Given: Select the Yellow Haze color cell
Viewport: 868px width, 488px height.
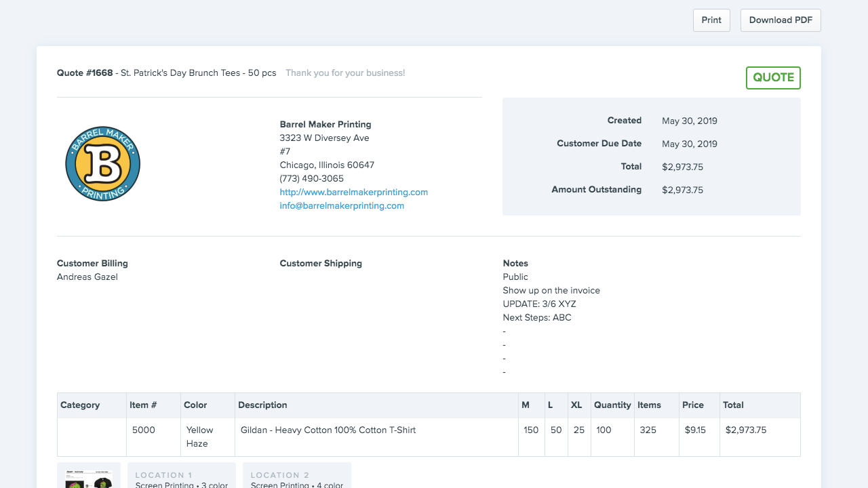Looking at the screenshot, I should pyautogui.click(x=198, y=436).
